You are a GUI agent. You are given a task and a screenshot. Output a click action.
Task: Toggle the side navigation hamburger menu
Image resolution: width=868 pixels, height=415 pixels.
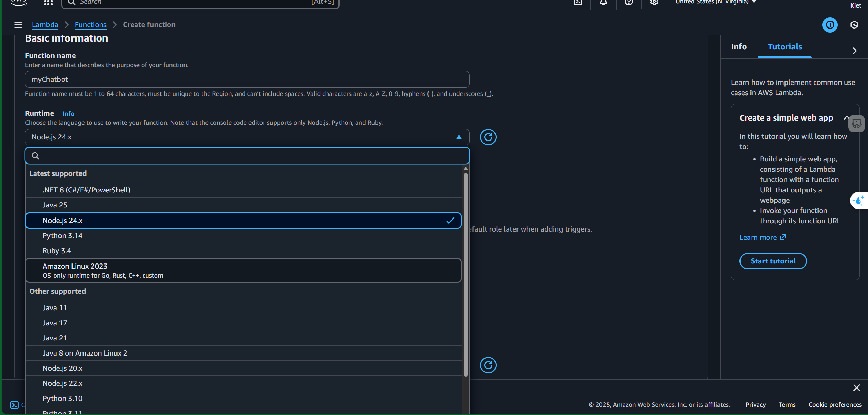(18, 25)
